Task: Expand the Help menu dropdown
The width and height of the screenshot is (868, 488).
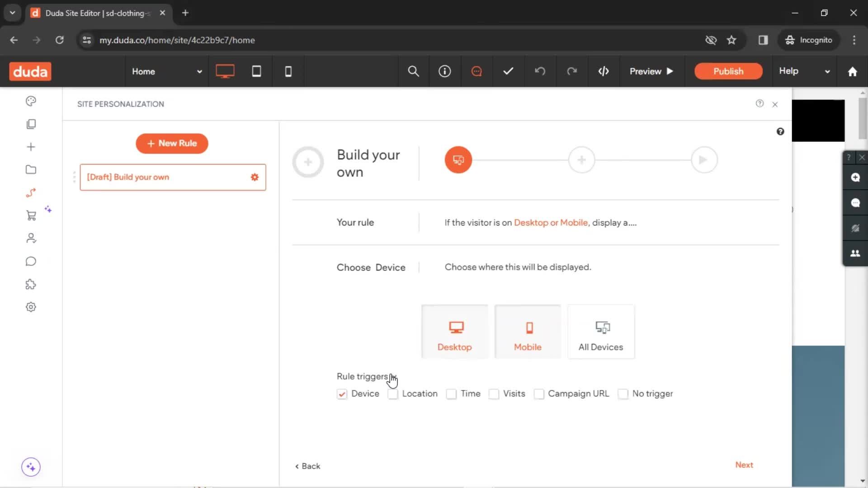Action: [804, 71]
